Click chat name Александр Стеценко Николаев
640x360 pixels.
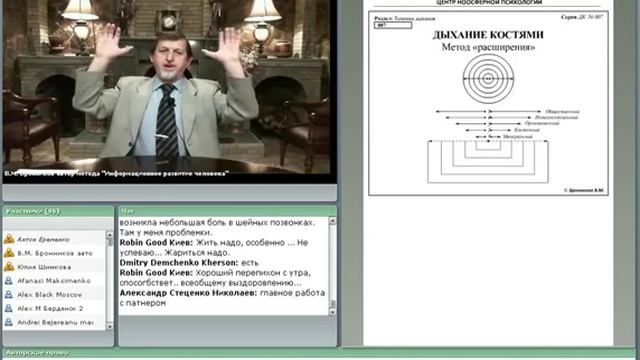click(x=188, y=293)
